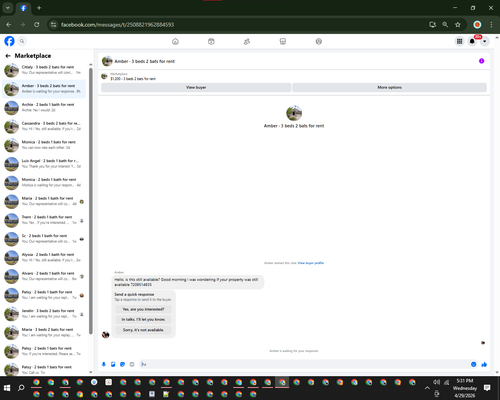Screen dimensions: 500x400
Task: Focus the message text input field
Action: 305,364
